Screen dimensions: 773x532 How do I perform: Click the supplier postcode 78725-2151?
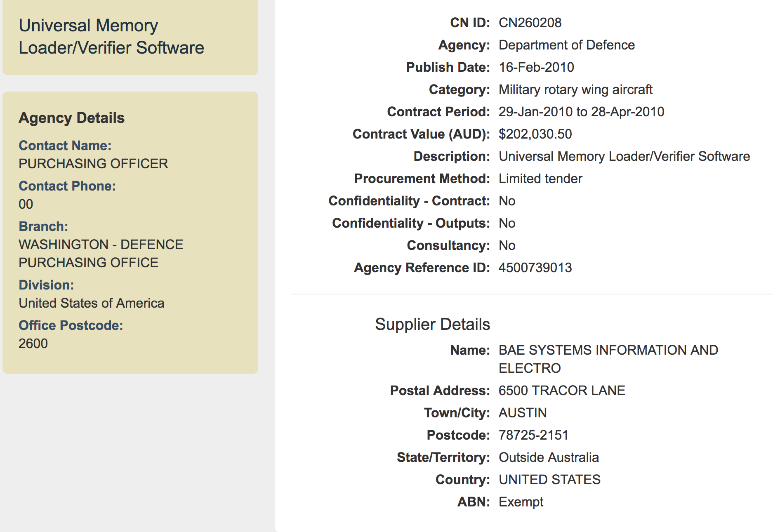point(533,435)
